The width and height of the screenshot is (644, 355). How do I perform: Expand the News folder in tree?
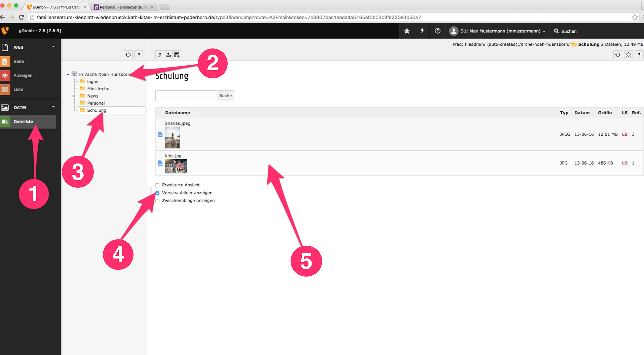coord(74,96)
